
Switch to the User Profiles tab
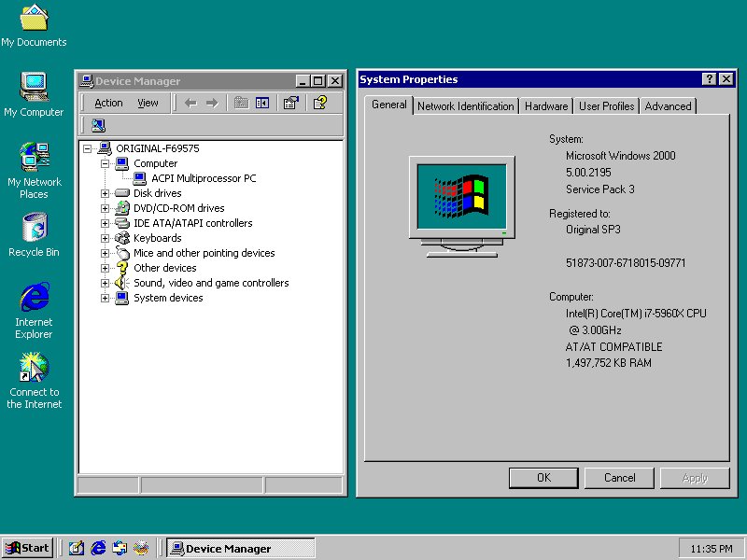point(606,105)
